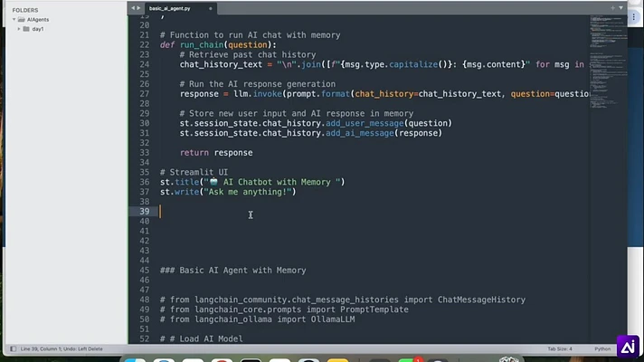Click line number 36 in gutter
The height and width of the screenshot is (362, 644).
coord(144,182)
